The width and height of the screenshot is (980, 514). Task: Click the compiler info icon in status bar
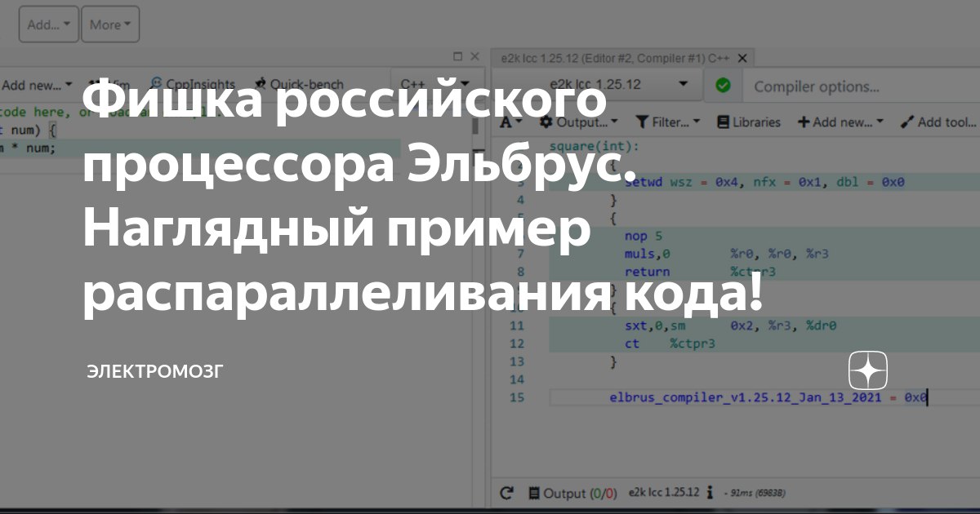(x=710, y=493)
